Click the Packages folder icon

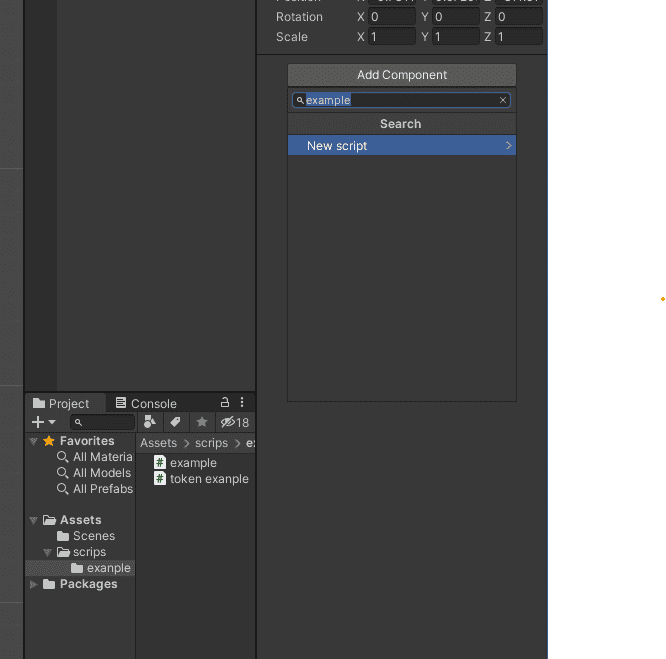49,584
